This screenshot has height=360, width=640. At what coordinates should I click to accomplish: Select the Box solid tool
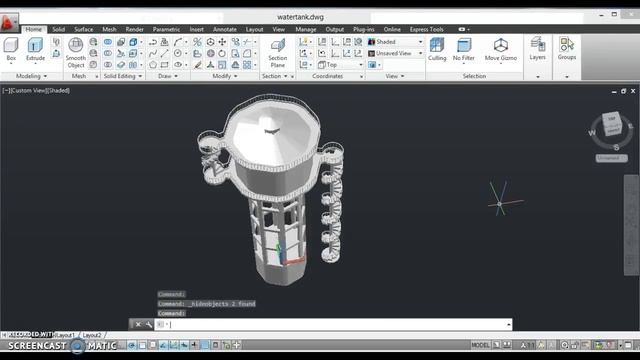[x=11, y=49]
